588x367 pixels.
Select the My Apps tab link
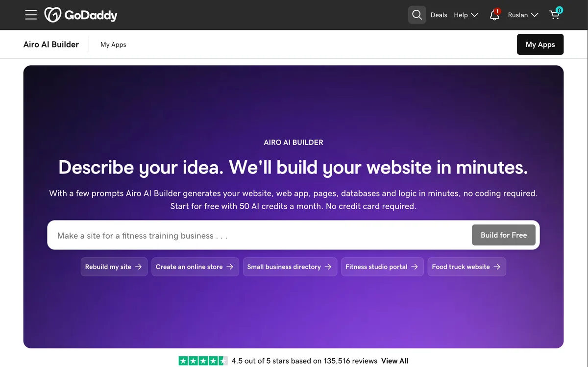point(113,45)
